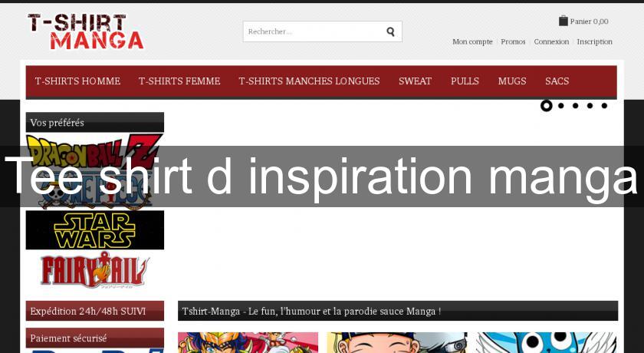
Task: Open the Fairy Tail logo banner
Action: point(94,270)
